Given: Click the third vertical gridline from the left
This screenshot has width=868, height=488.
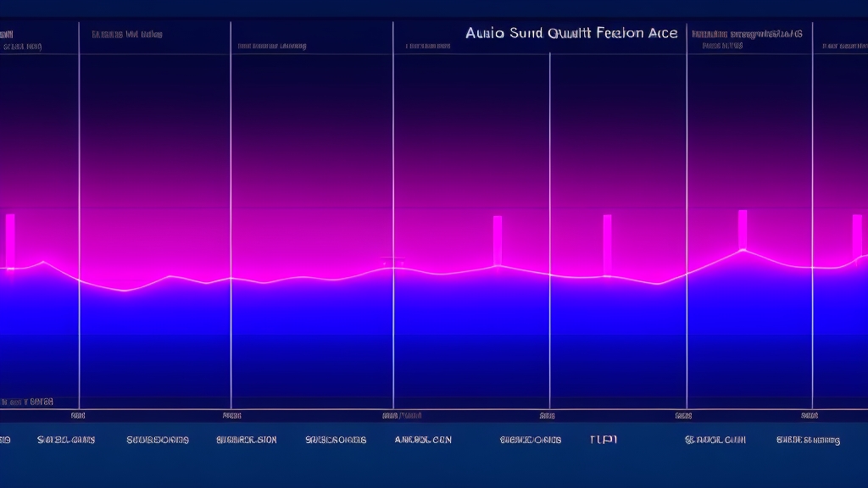Looking at the screenshot, I should pos(393,212).
